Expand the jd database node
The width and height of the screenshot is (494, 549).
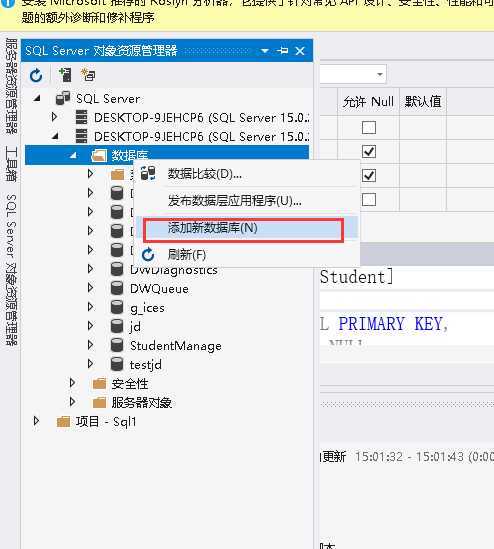point(90,326)
